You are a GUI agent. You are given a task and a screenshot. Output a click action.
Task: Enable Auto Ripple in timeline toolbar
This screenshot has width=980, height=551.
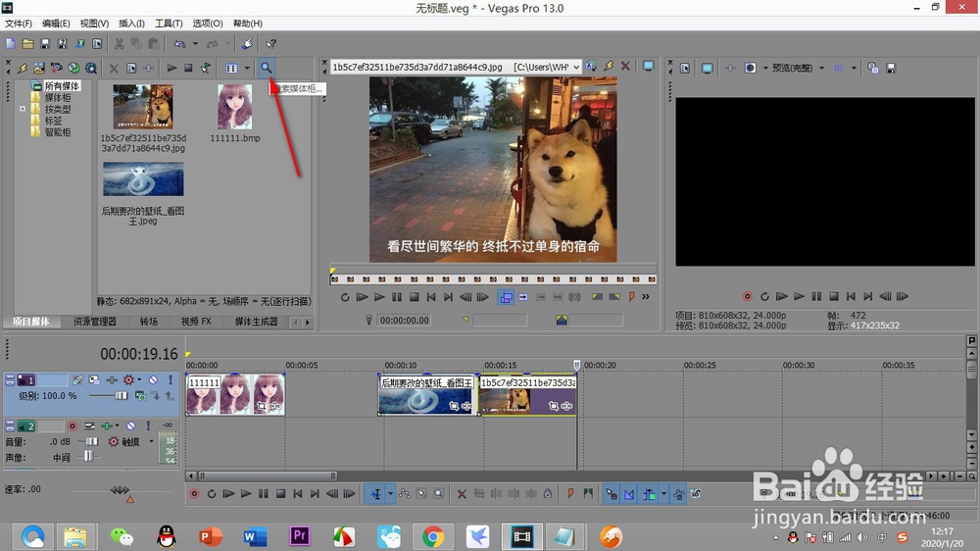pos(651,494)
